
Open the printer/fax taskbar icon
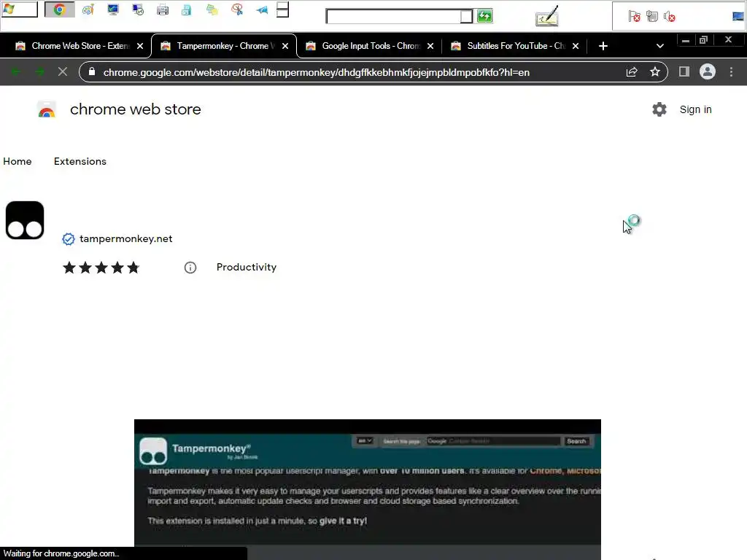(163, 9)
